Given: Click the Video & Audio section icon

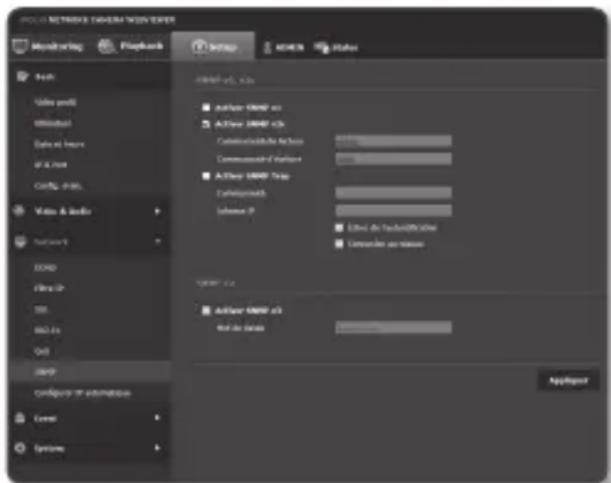Looking at the screenshot, I should coord(20,211).
